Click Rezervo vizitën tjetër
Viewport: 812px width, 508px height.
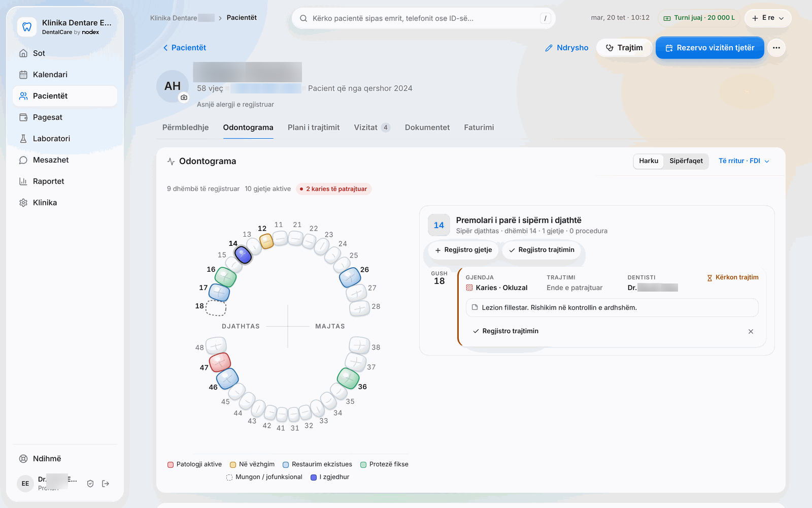[709, 48]
